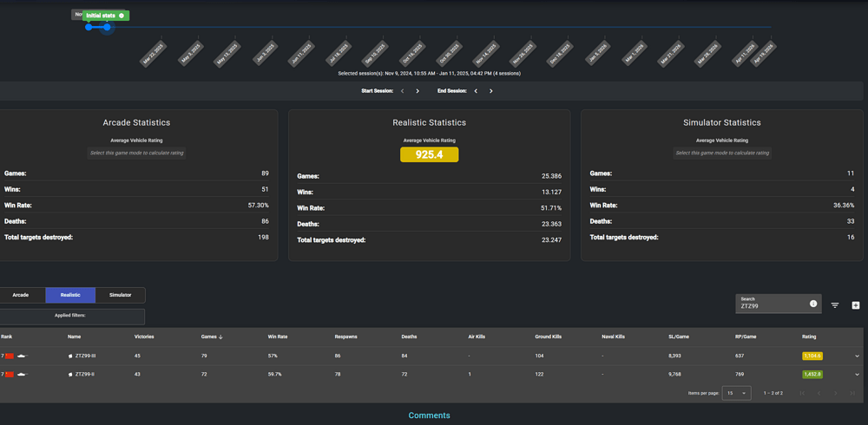Go to next page of table

836,393
